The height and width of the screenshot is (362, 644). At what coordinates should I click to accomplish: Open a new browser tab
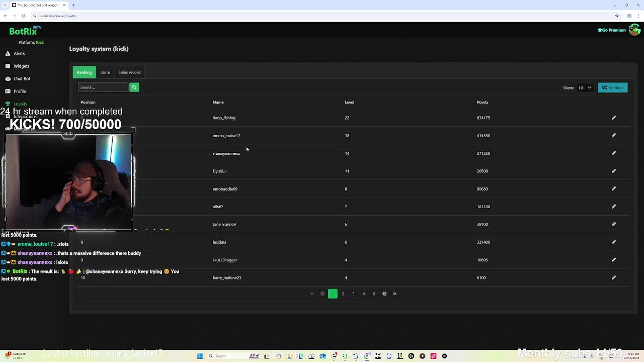click(73, 5)
